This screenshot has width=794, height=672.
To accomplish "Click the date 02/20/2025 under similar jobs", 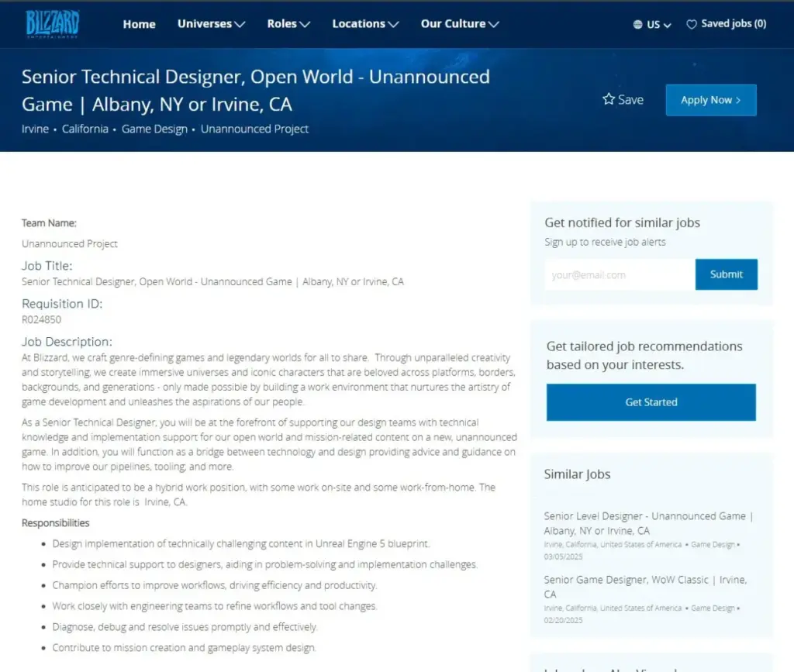I will pos(563,620).
